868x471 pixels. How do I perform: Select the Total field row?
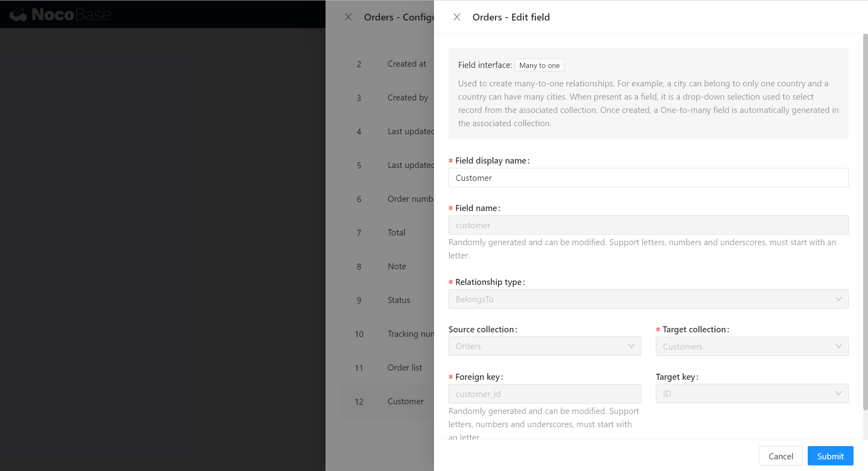(x=396, y=233)
